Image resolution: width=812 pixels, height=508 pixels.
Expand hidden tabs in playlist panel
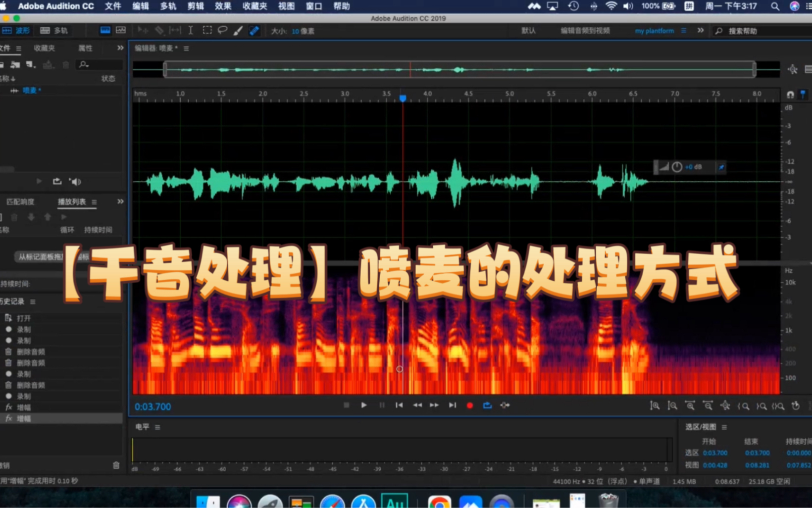(x=120, y=202)
